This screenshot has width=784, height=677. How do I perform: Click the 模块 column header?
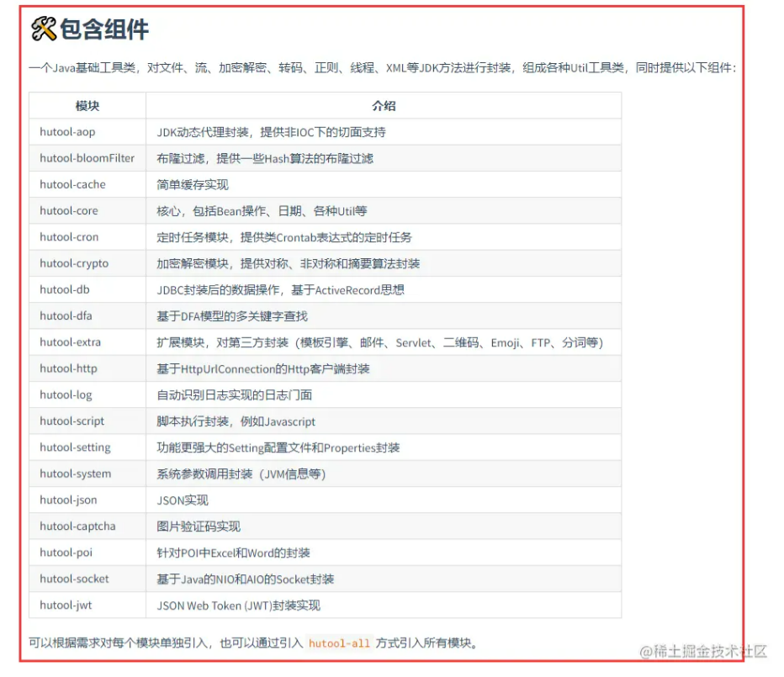coord(87,106)
